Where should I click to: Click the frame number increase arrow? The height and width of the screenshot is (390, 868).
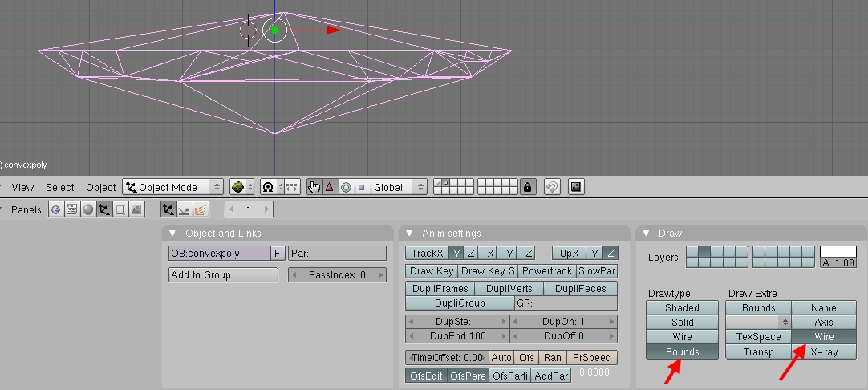(266, 209)
